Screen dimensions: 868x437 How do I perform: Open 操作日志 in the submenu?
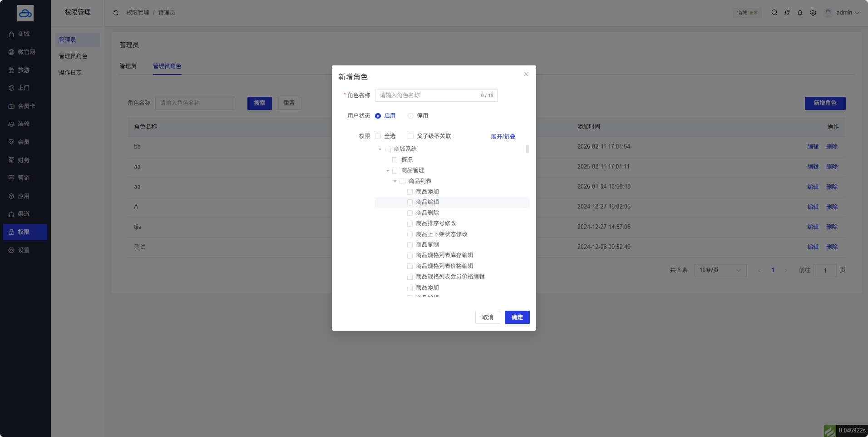tap(70, 73)
